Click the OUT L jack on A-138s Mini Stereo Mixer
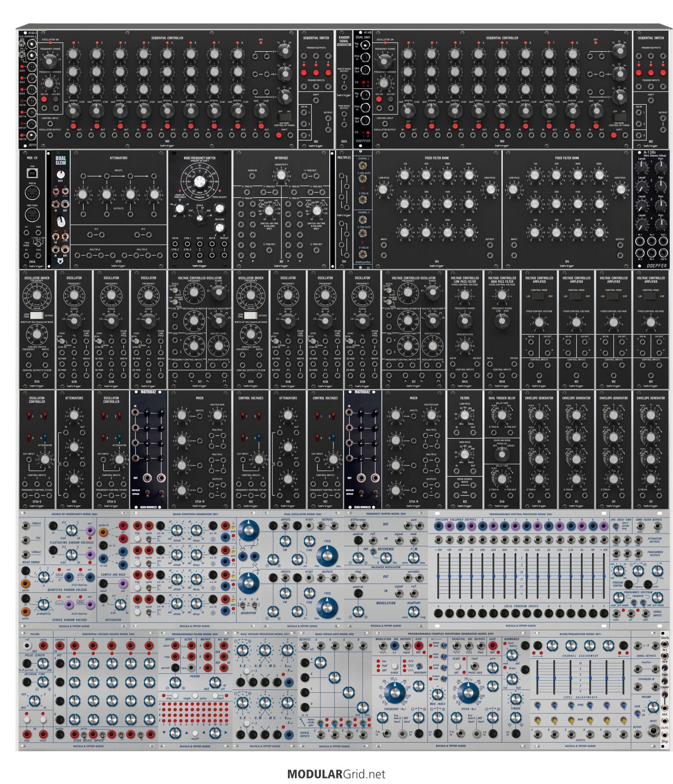Image resolution: width=673 pixels, height=784 pixels. pos(663,241)
